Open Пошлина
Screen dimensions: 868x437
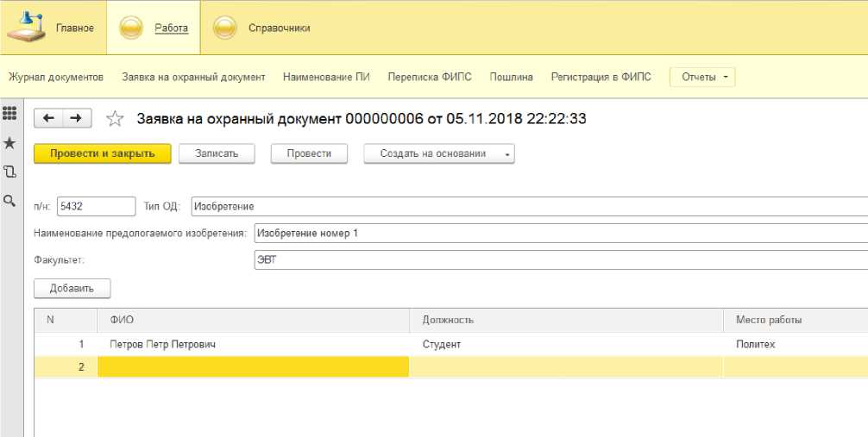point(512,77)
